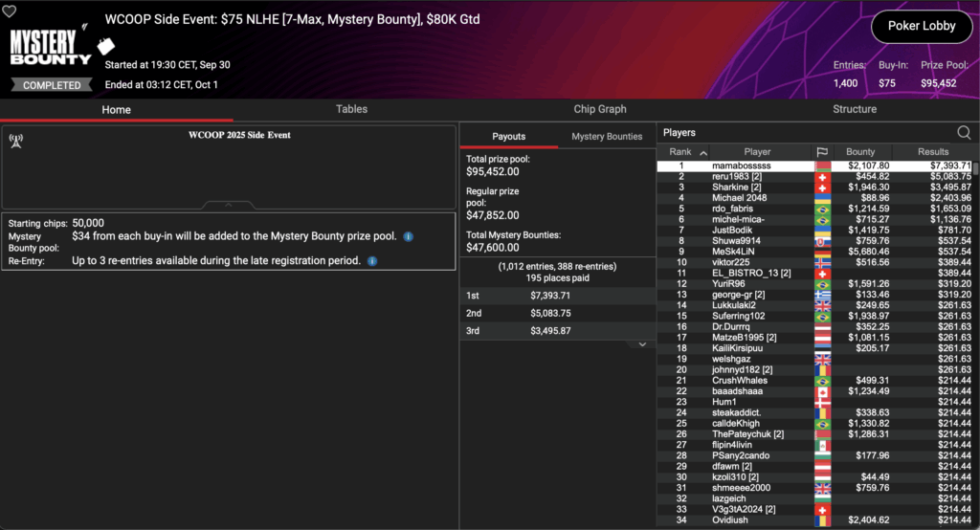Screen dimensions: 980x530
Task: Switch to the Tables tab
Action: (x=351, y=109)
